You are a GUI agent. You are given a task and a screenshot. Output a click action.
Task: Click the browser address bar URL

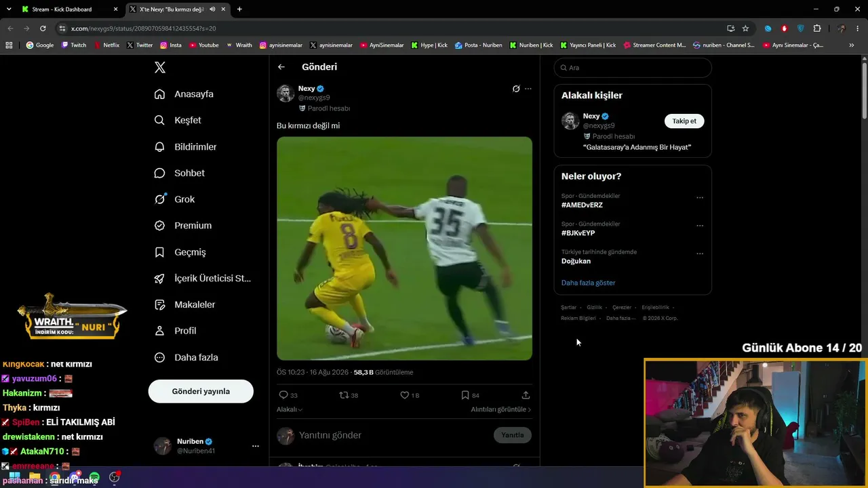coord(143,28)
